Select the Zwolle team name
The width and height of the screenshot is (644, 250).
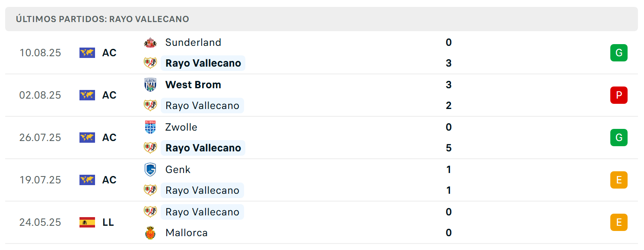coord(181,127)
